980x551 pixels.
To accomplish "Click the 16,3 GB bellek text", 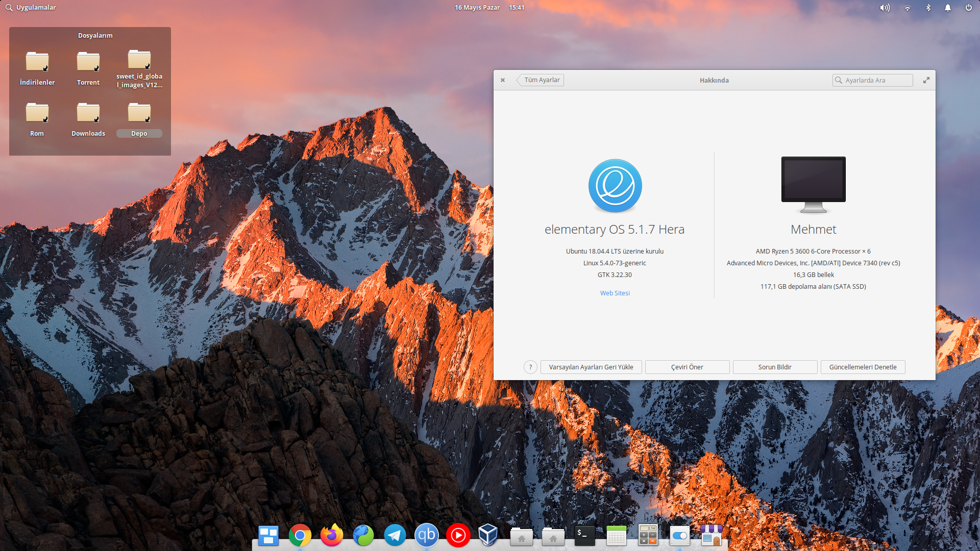I will tap(813, 274).
